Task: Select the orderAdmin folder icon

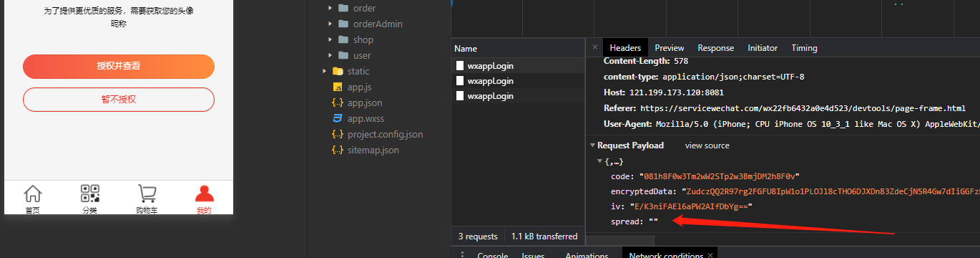Action: click(x=343, y=24)
